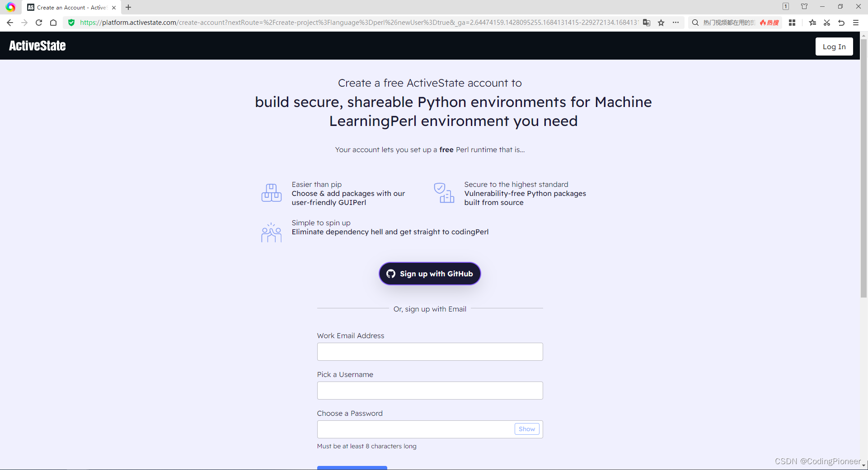
Task: Click the scissors screenshot icon
Action: [827, 23]
